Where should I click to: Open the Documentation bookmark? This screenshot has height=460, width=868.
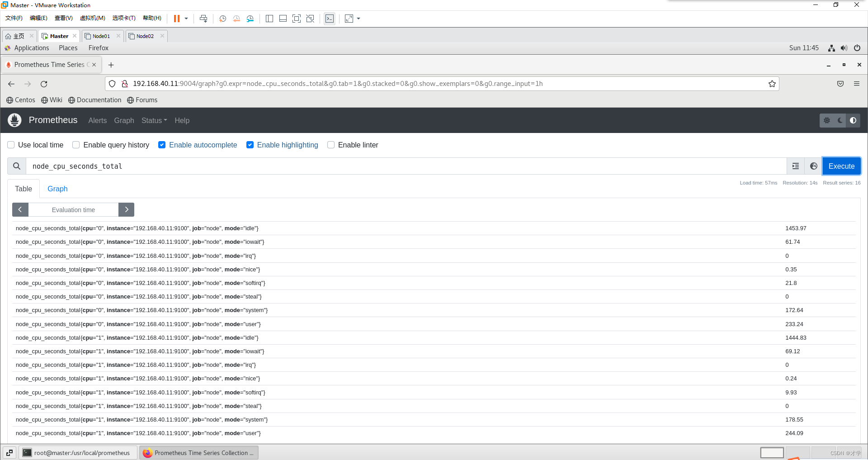(94, 100)
